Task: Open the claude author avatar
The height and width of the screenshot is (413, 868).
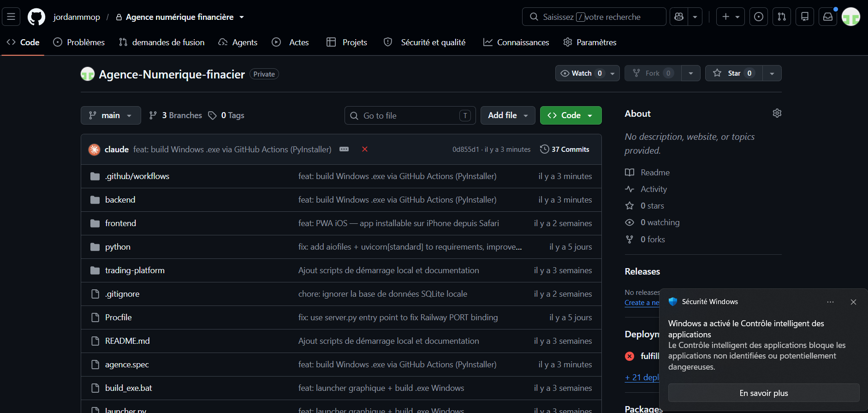Action: coord(94,150)
